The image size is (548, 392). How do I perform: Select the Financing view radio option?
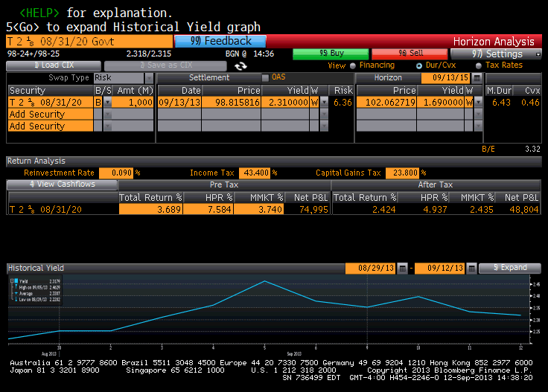pos(351,65)
